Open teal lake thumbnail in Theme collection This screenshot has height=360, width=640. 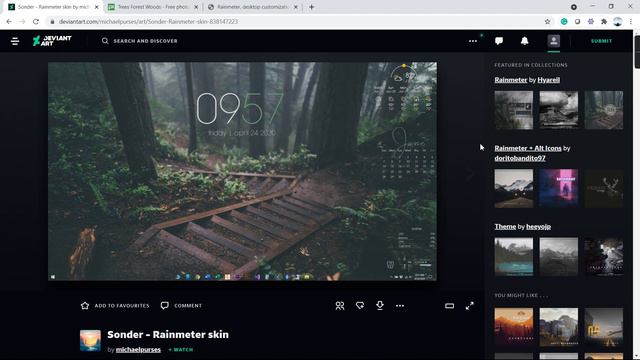coord(513,257)
